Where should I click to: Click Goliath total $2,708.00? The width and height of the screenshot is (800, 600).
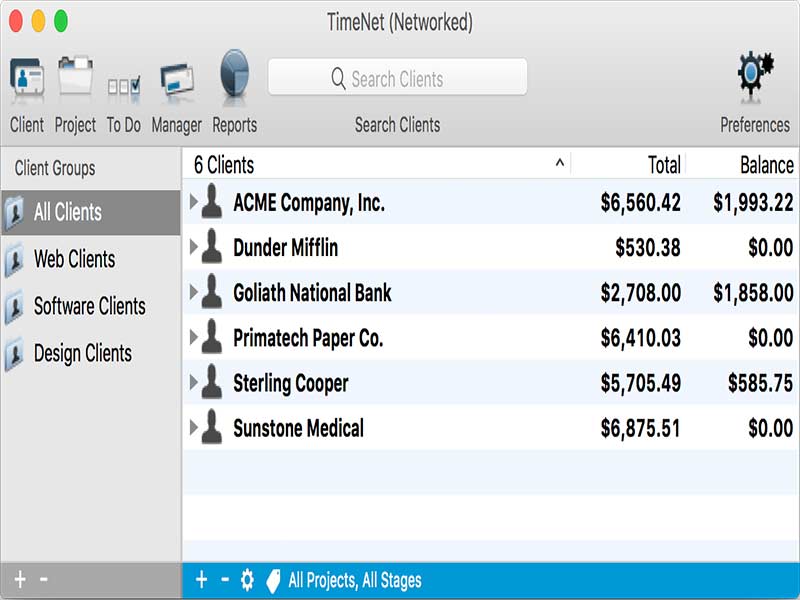(x=640, y=293)
